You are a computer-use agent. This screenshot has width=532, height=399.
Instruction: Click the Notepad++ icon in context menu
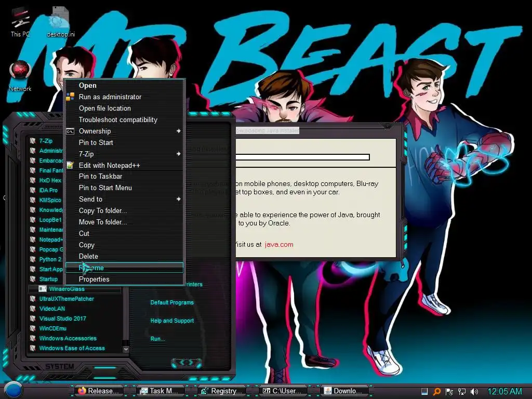pyautogui.click(x=70, y=165)
